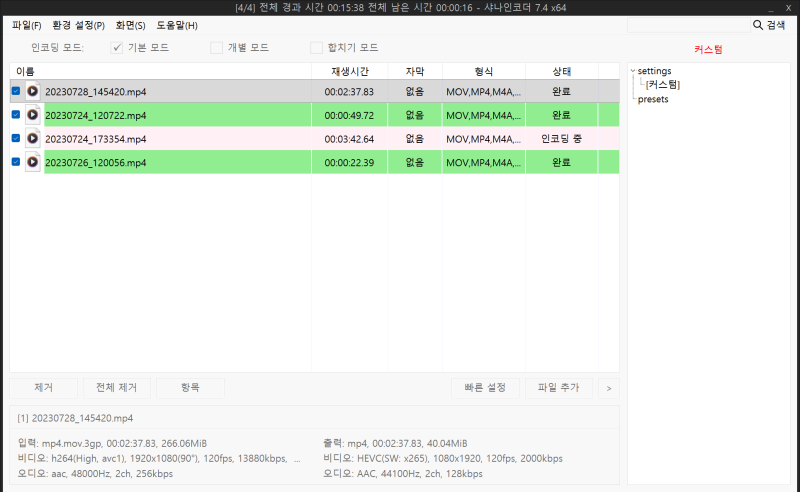Select file name 20230724_120722.mp4
The width and height of the screenshot is (800, 492).
95,115
